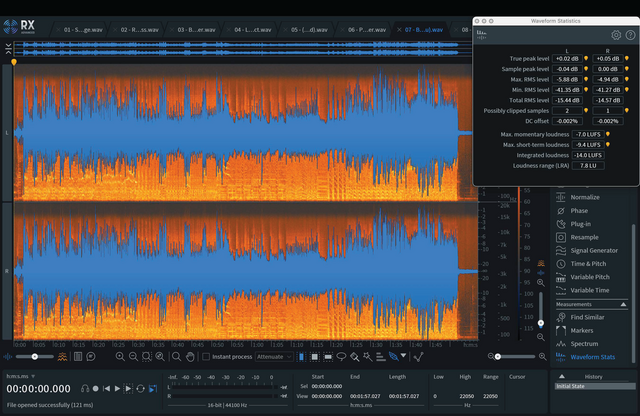
Task: Select the Time selection tool
Action: [x=301, y=356]
